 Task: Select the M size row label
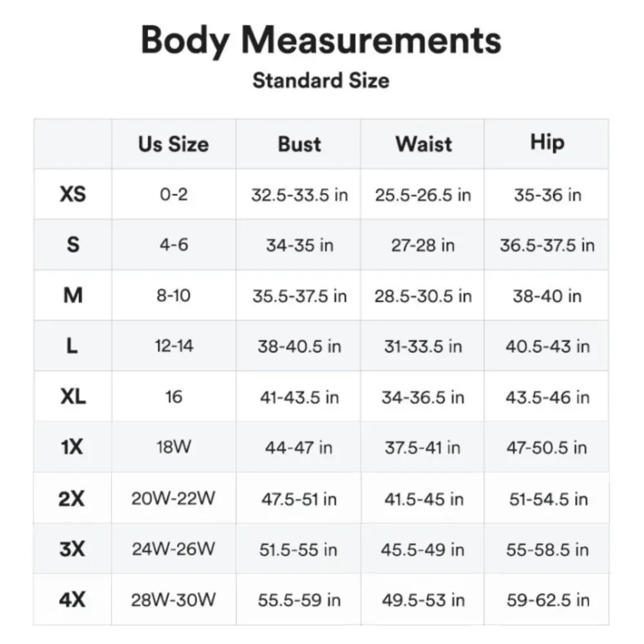click(x=73, y=296)
